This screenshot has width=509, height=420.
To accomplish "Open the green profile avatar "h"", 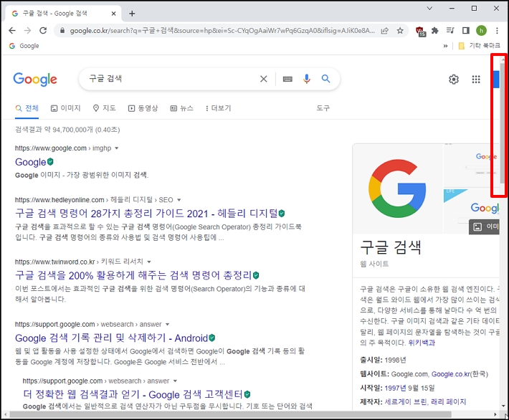I will coord(481,31).
